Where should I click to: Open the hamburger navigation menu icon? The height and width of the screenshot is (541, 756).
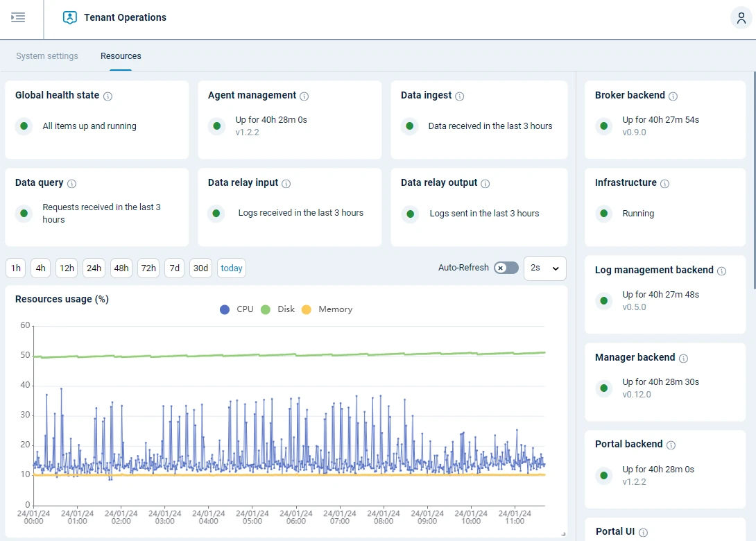18,17
